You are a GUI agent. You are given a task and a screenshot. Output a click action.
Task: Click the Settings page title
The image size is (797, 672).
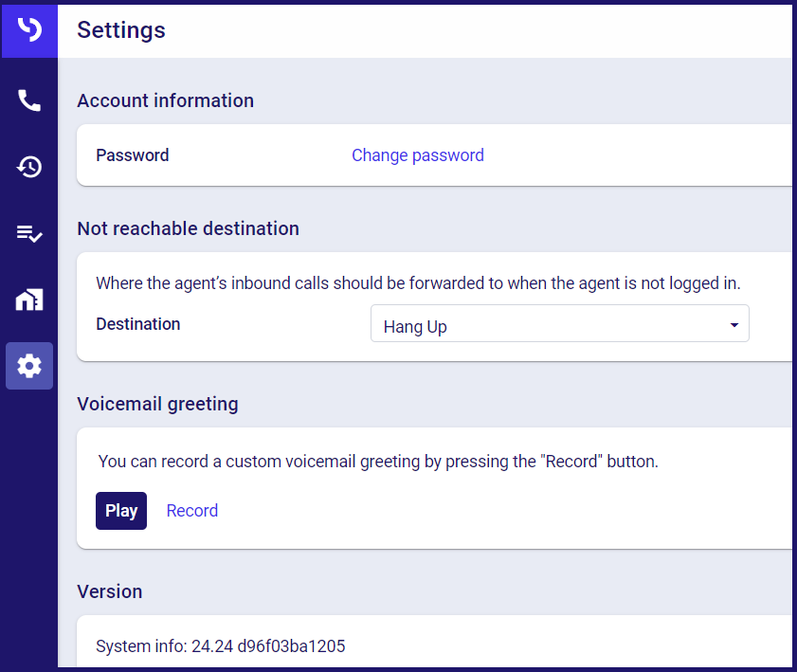point(121,30)
